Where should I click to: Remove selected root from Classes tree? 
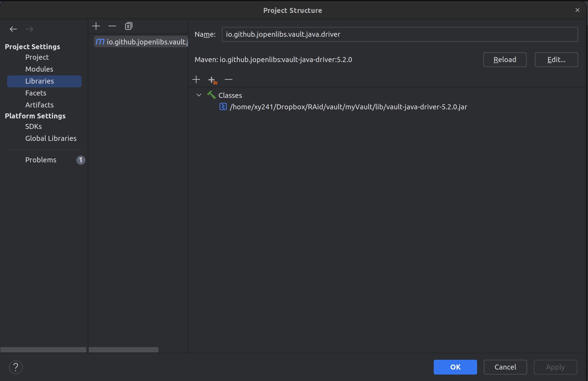pyautogui.click(x=228, y=79)
